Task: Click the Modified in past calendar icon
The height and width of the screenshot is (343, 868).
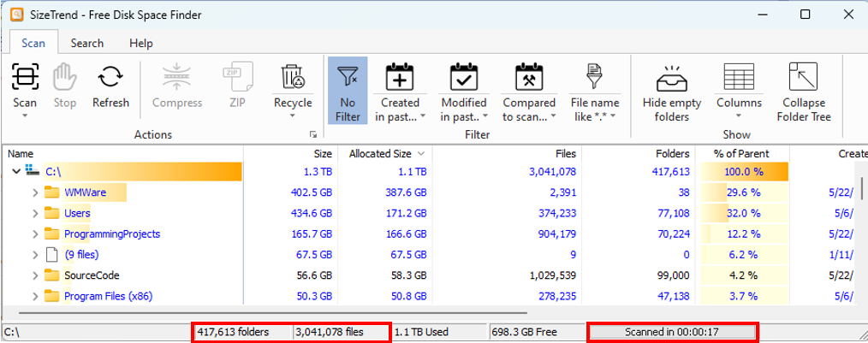Action: 464,76
